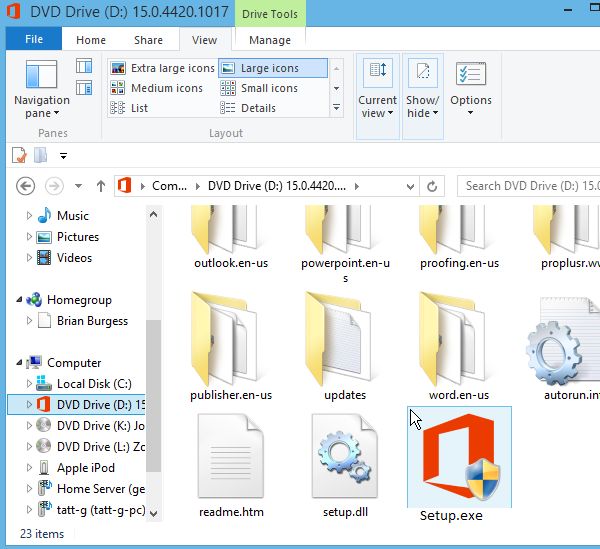Refresh the DVD Drive folder
This screenshot has height=549, width=600.
point(432,186)
